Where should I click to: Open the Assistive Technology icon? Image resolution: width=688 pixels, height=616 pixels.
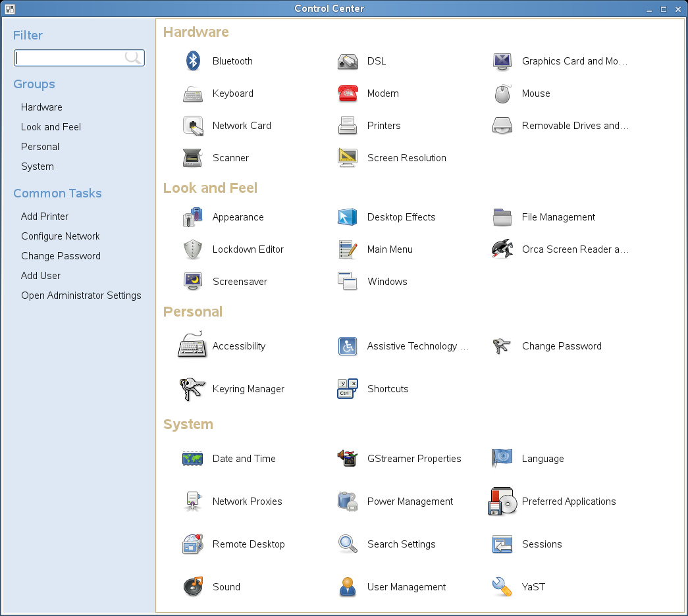pyautogui.click(x=348, y=346)
